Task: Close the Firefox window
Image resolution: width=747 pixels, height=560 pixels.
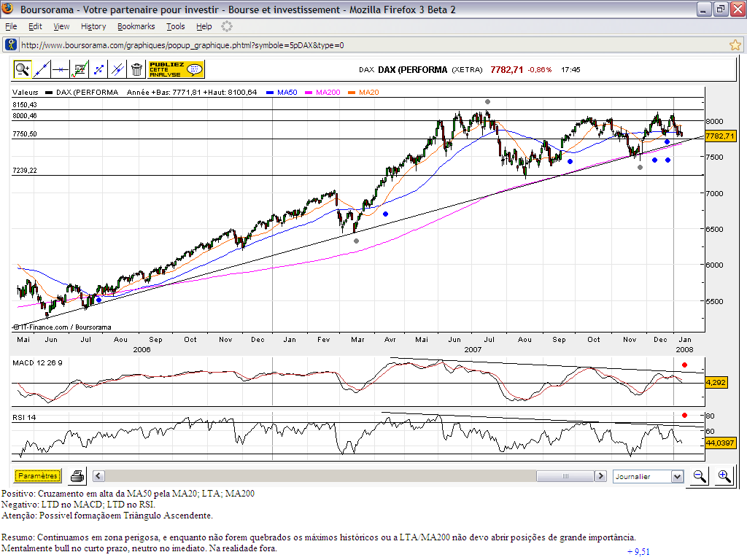Action: pos(738,9)
